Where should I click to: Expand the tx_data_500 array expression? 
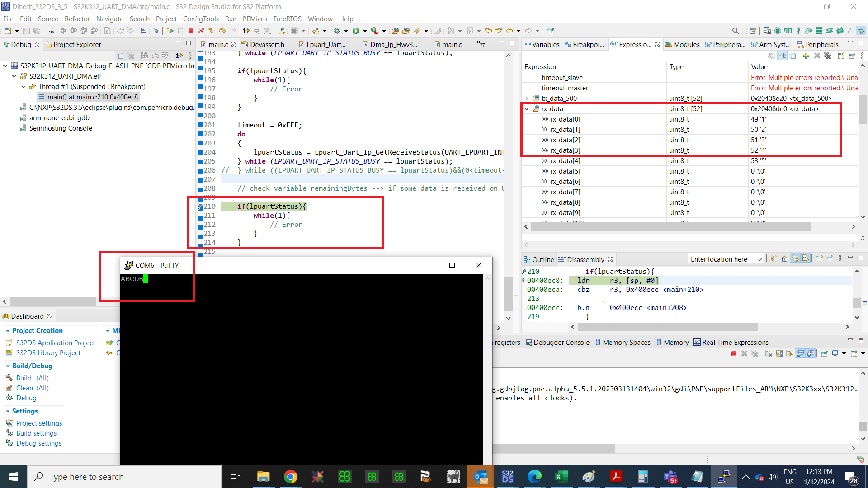(527, 99)
